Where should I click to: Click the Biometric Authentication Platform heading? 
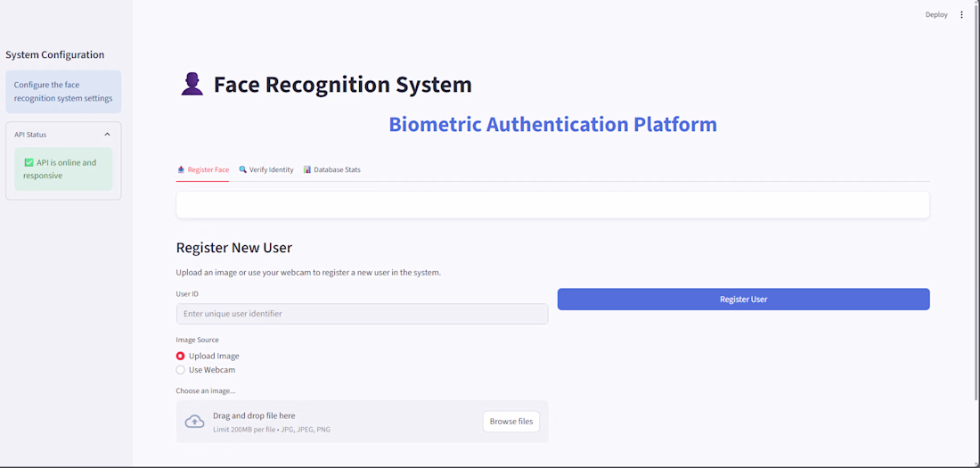pyautogui.click(x=552, y=125)
